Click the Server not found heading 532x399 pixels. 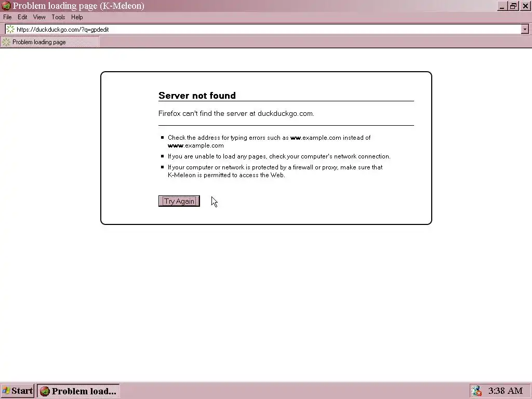[197, 96]
